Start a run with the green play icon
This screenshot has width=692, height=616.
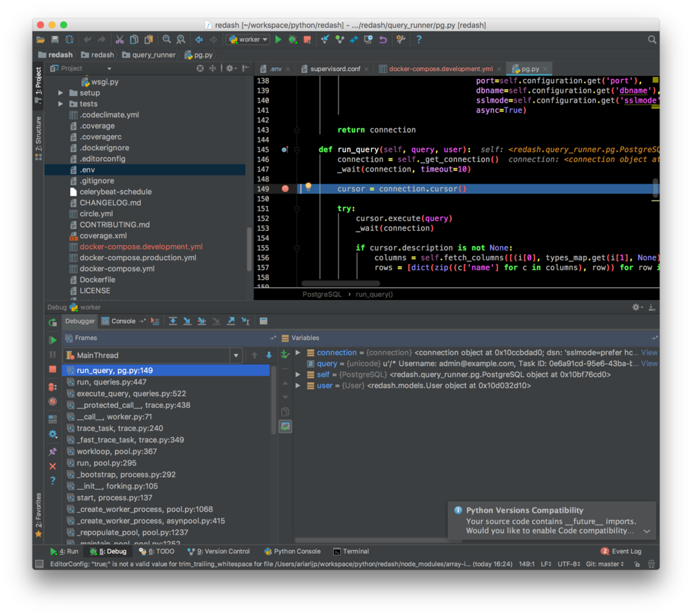(x=278, y=40)
